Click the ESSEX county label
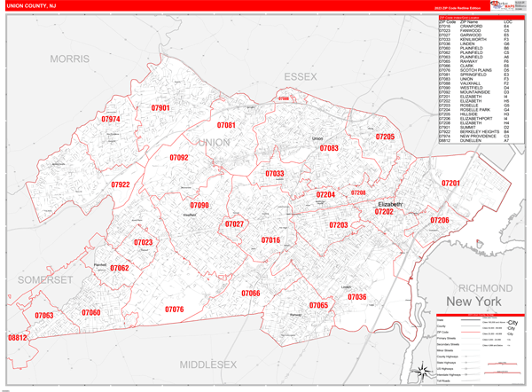This screenshot has height=392, width=532. [301, 77]
